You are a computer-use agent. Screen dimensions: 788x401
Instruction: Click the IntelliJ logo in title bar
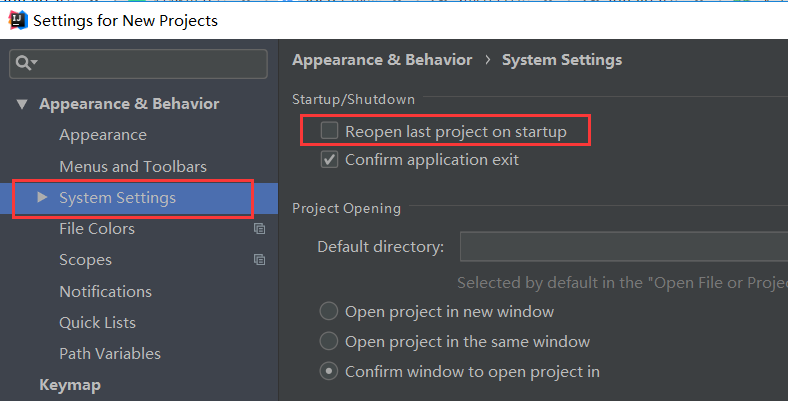point(17,20)
